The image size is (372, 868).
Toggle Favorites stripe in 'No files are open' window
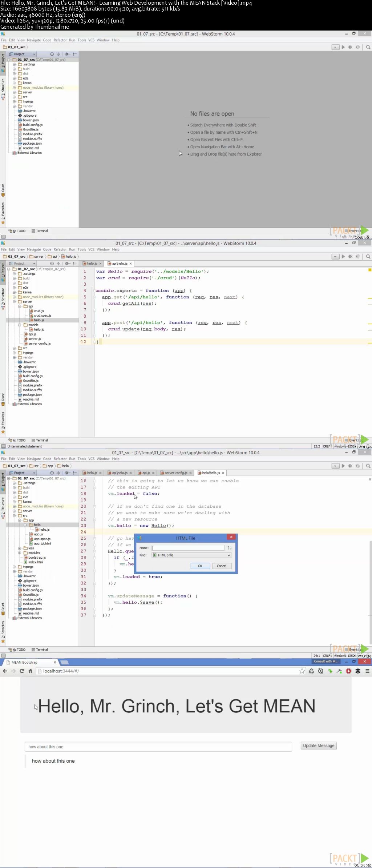[x=3, y=213]
